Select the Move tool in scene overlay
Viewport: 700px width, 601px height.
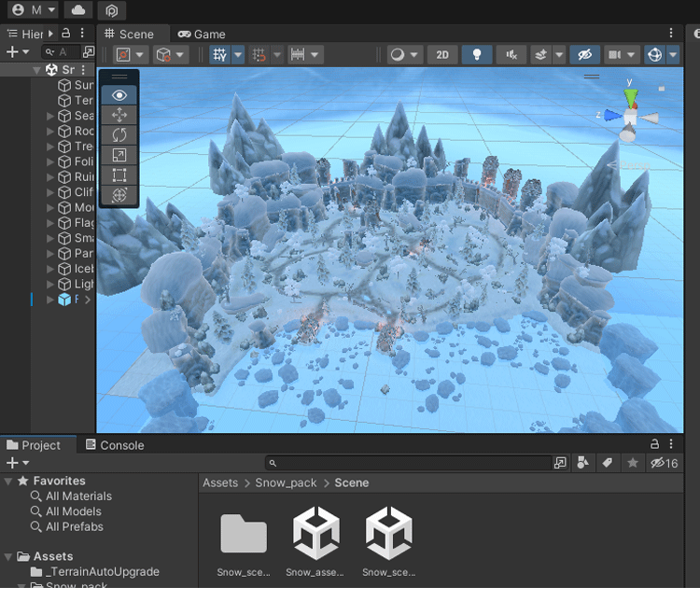tap(119, 115)
